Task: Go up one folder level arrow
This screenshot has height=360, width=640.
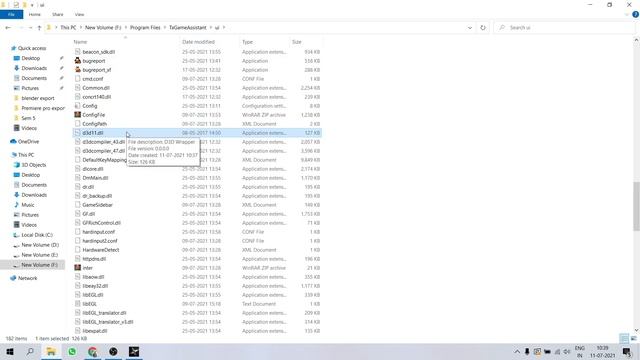Action: [39, 28]
